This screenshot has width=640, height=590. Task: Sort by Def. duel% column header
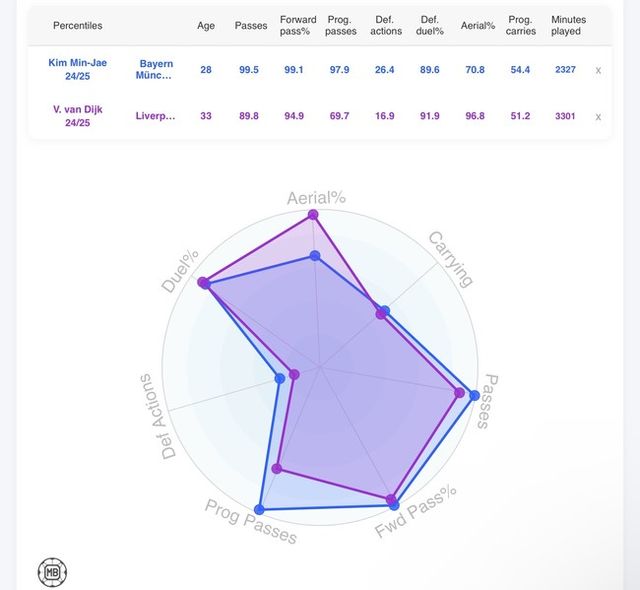click(x=430, y=25)
